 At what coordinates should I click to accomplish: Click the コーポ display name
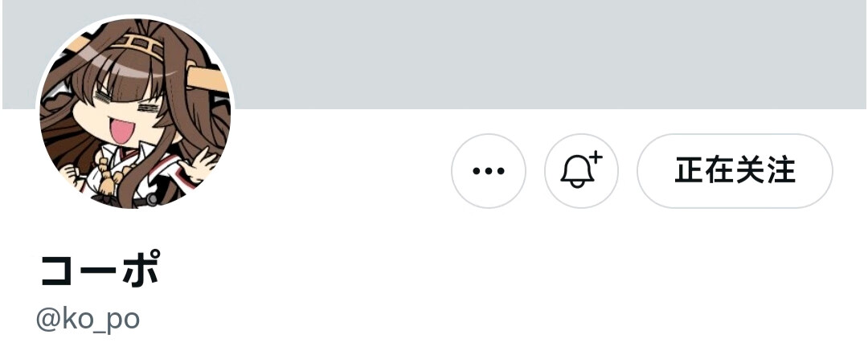pos(100,269)
